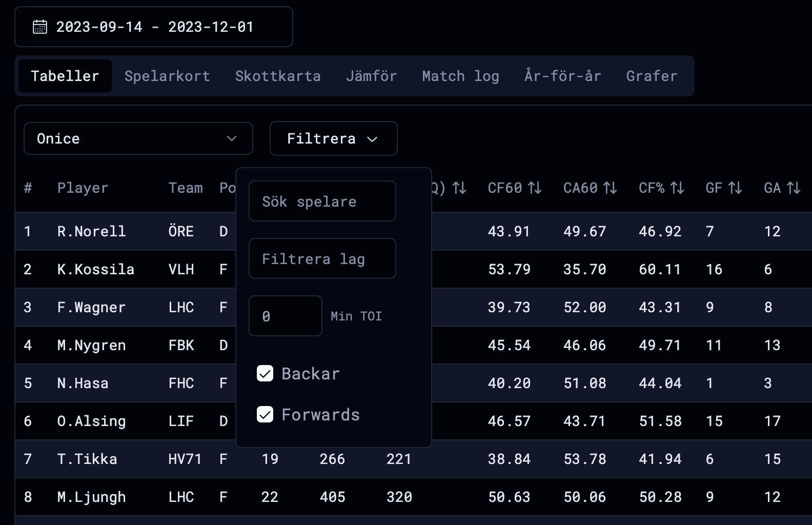This screenshot has height=525, width=812.
Task: Switch to the Spelarkort tab
Action: coord(167,76)
